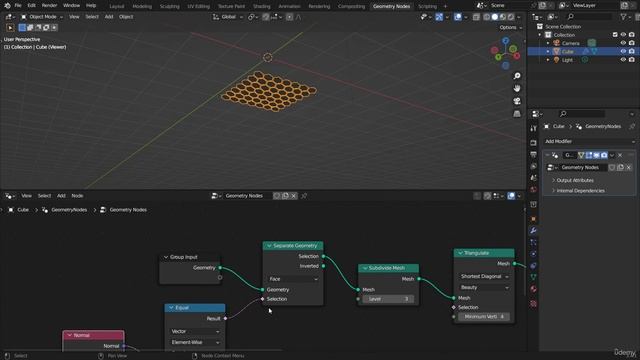Open the Edit menu

[x=32, y=6]
